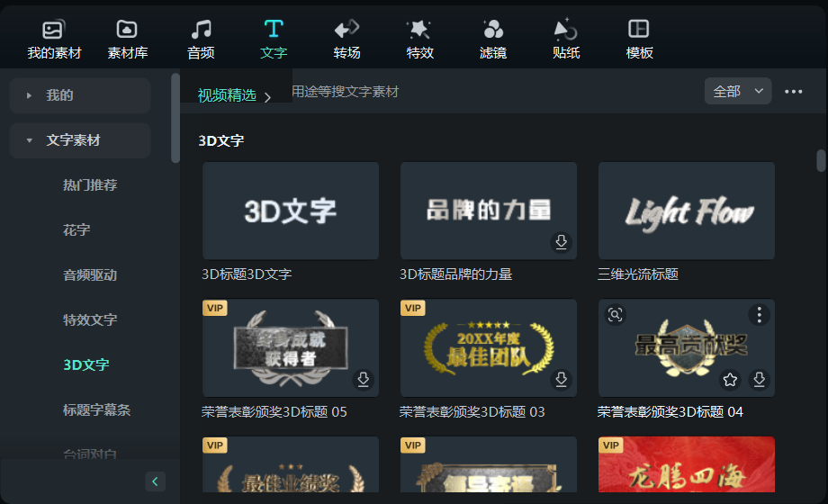Select the 3D文字 title thumbnail
This screenshot has height=504, width=828.
(291, 211)
